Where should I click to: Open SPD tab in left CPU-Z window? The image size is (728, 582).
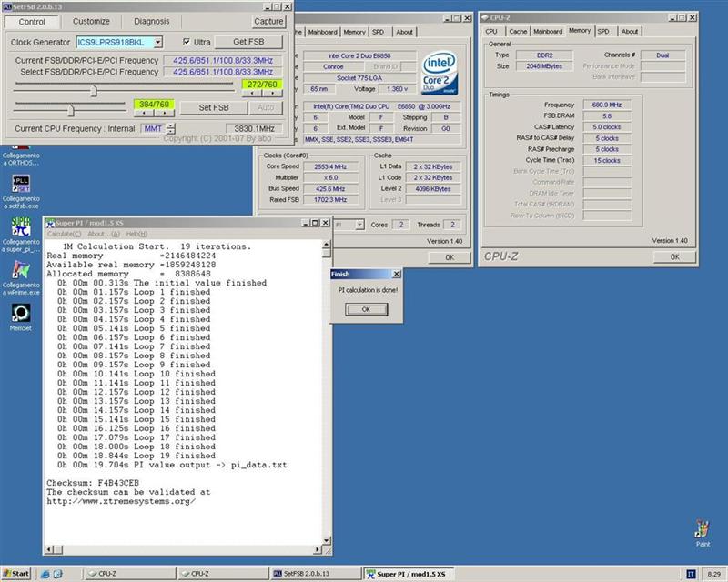pos(379,32)
